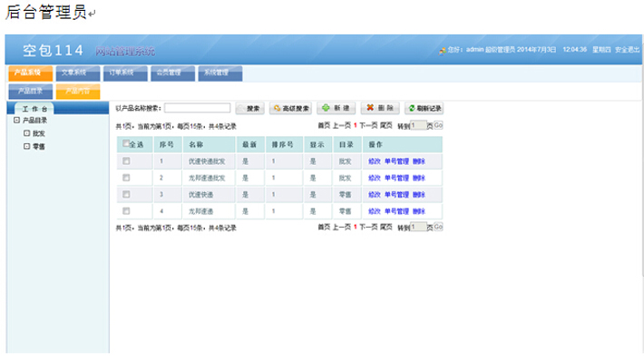Viewport: 644px width, 361px height.
Task: Click the red X 删除 toolbar button
Action: tap(380, 108)
